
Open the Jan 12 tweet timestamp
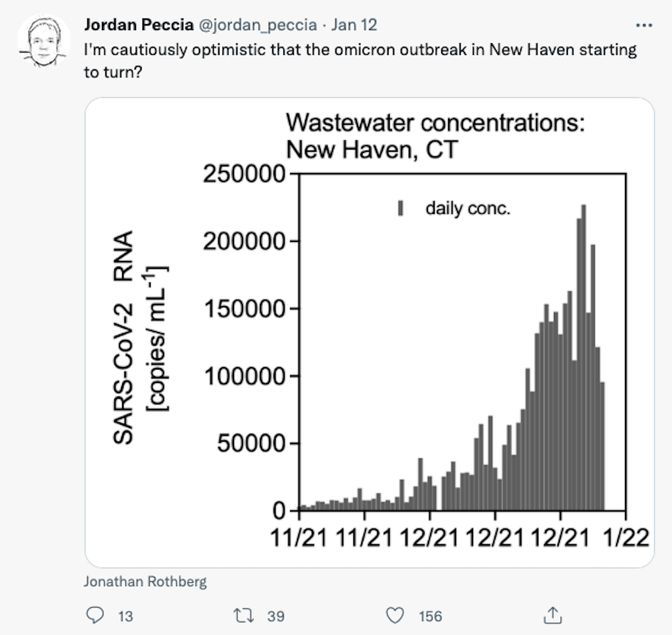click(x=354, y=25)
